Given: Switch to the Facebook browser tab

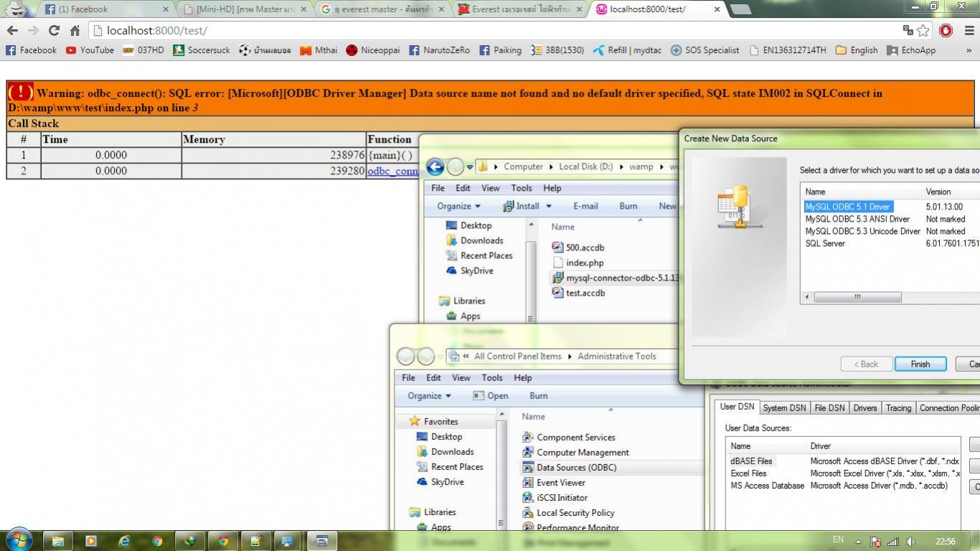Looking at the screenshot, I should [x=104, y=9].
